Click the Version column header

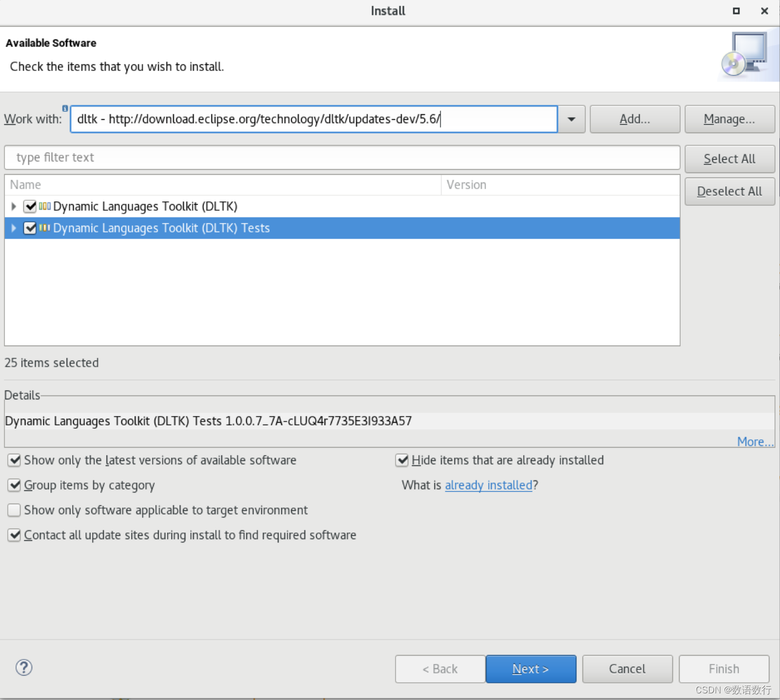pos(560,185)
